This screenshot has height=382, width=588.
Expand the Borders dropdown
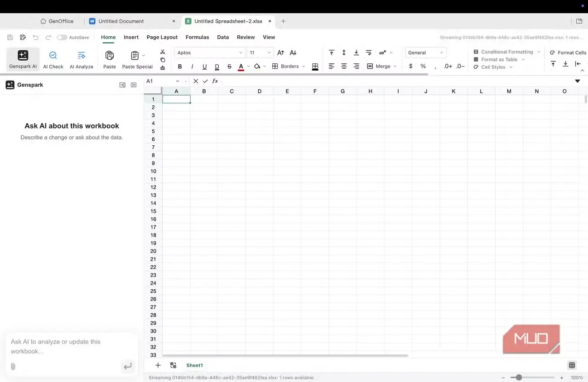pos(303,67)
